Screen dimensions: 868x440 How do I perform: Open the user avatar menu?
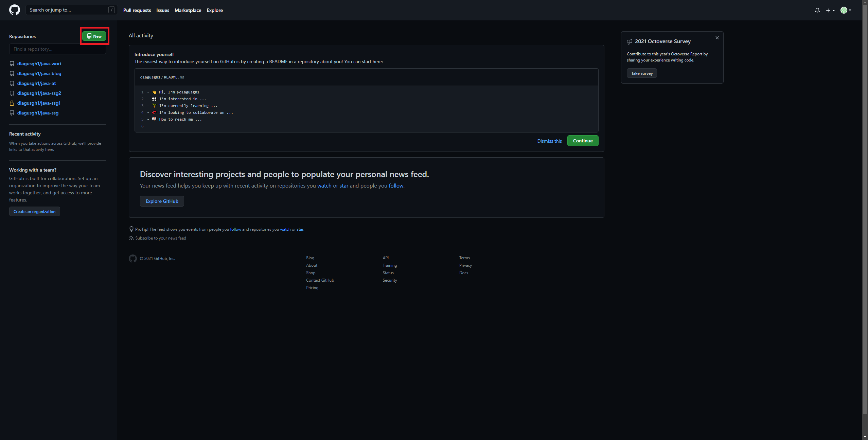pyautogui.click(x=846, y=10)
